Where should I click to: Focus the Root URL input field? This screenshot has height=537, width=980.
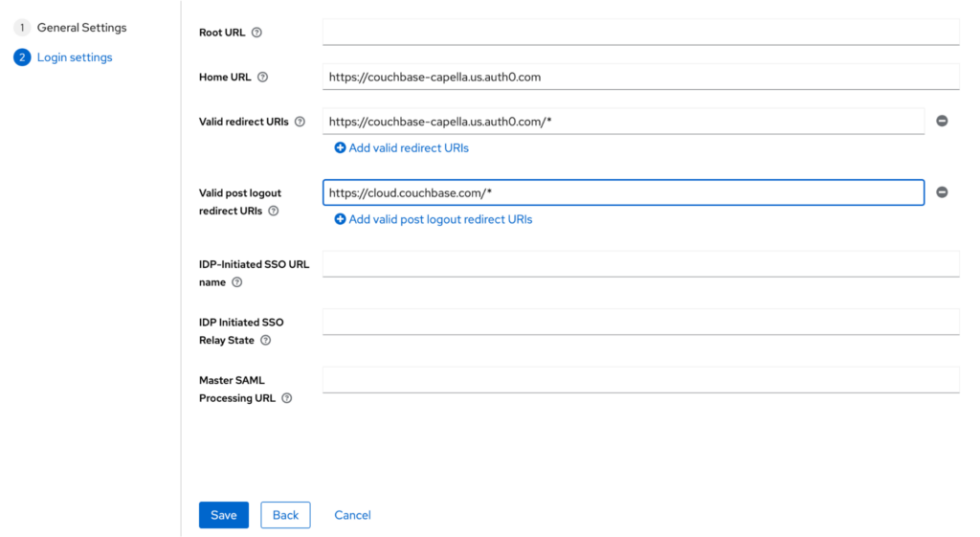[x=640, y=32]
